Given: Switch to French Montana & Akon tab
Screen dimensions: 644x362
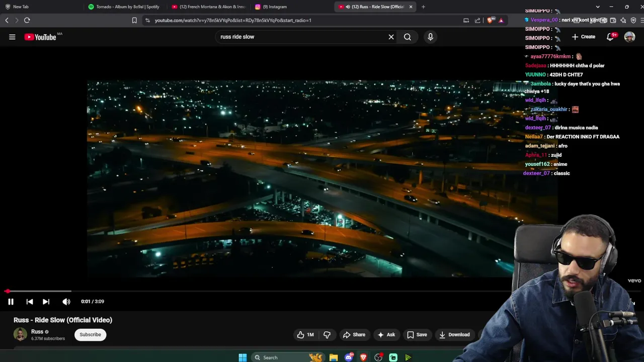Looking at the screenshot, I should (x=208, y=7).
